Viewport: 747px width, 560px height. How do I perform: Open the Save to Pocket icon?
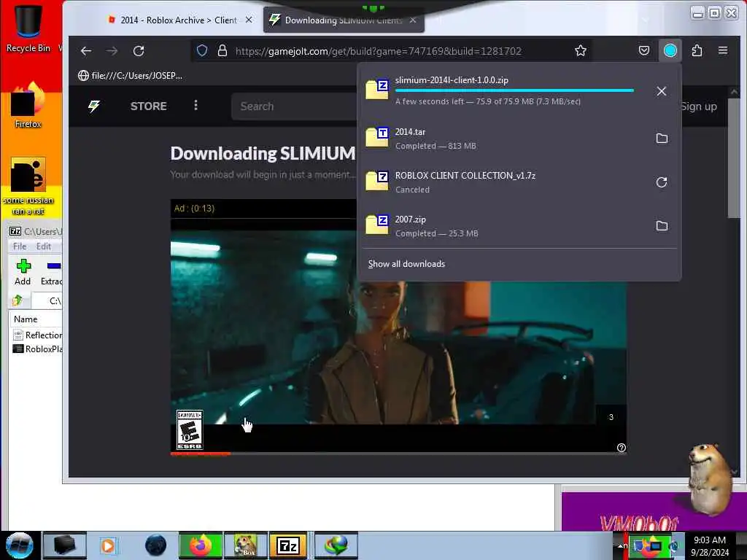coord(644,50)
